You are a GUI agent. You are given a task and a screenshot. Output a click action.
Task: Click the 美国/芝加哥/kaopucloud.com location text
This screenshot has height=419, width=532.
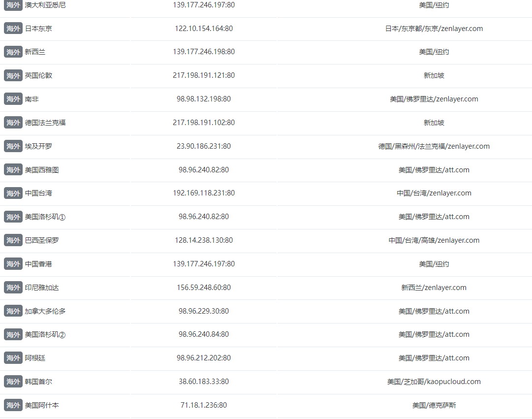tap(434, 382)
